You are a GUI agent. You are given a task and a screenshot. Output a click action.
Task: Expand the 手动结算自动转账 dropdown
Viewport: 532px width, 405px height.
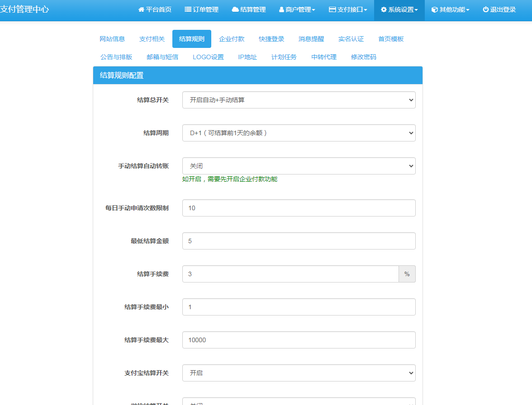click(x=299, y=166)
